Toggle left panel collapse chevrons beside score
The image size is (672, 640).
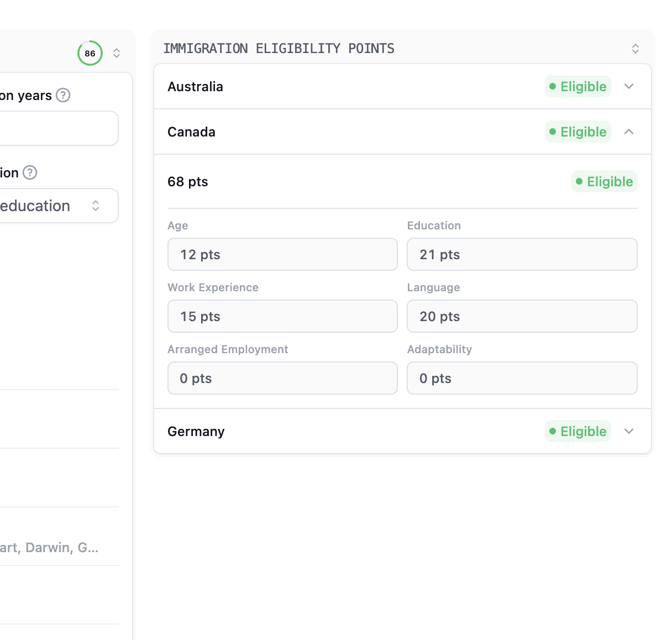pos(117,53)
